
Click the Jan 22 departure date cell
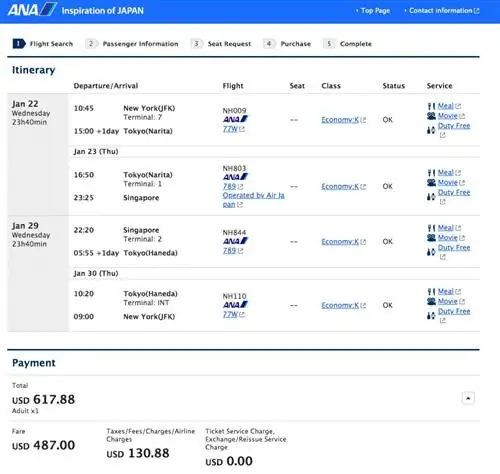point(38,154)
